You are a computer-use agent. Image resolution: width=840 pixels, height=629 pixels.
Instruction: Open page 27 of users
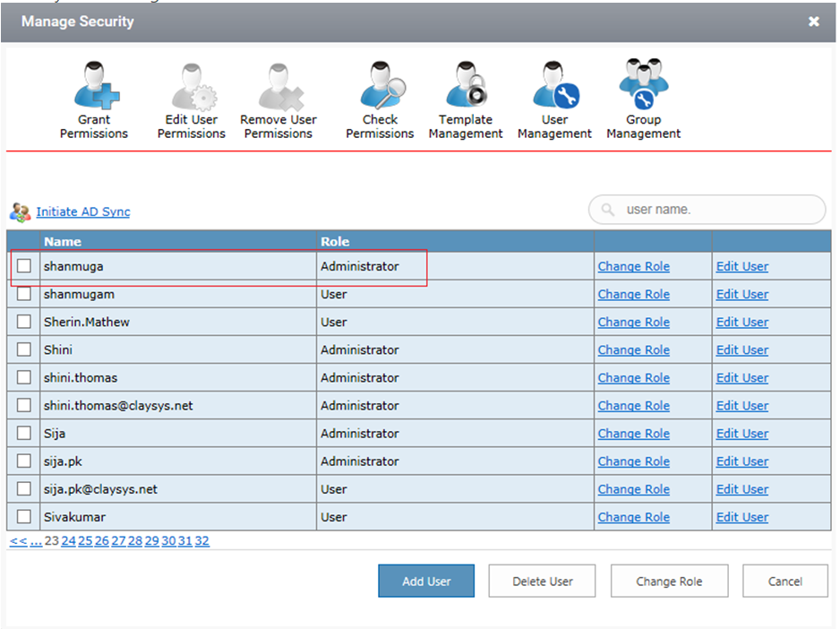tap(118, 541)
